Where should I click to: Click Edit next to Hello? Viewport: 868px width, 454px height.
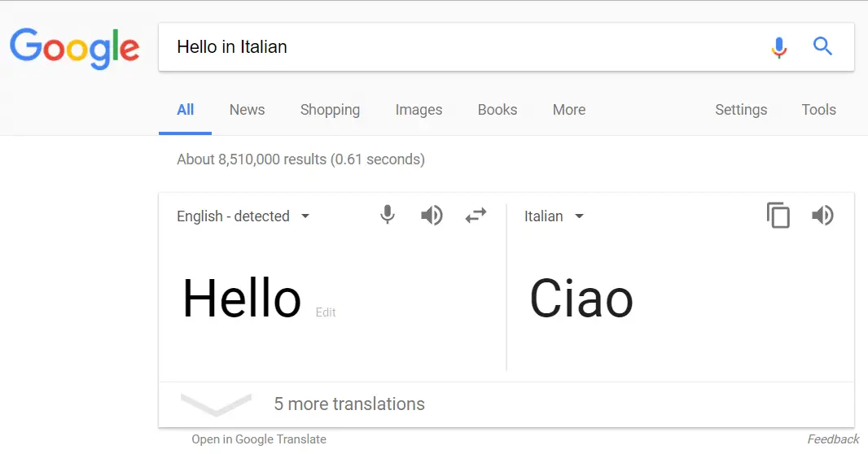pyautogui.click(x=326, y=312)
